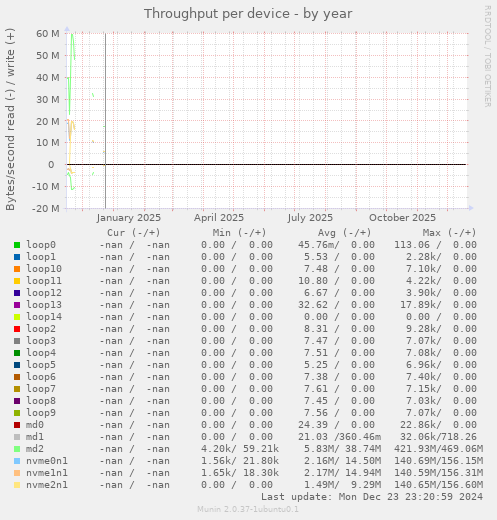497x520 pixels.
Task: Click the md0 dark red legend swatch
Action: click(17, 425)
